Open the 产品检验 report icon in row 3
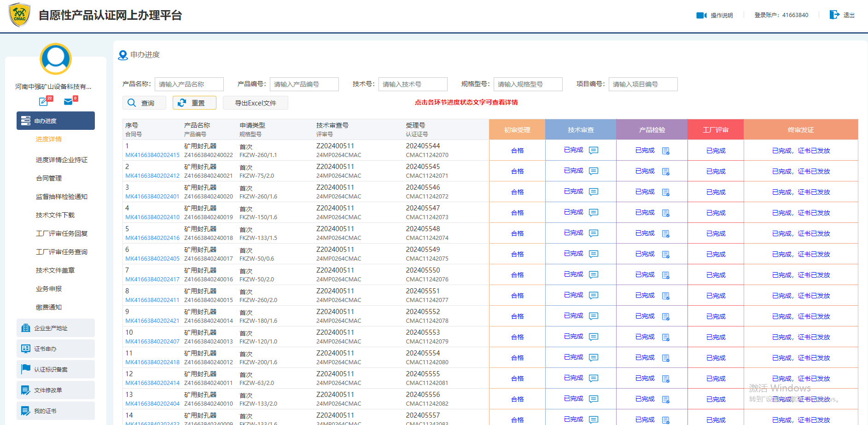The width and height of the screenshot is (868, 425). point(665,192)
